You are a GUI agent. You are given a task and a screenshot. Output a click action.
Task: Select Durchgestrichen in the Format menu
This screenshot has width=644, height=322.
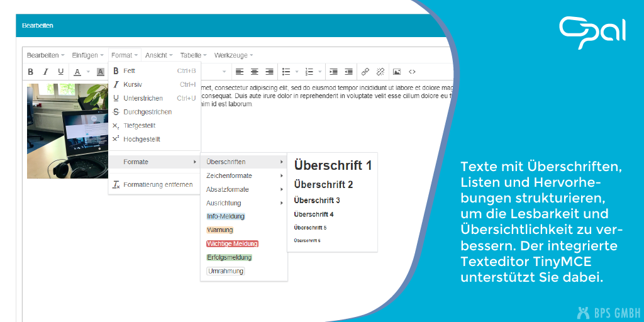coord(155,112)
